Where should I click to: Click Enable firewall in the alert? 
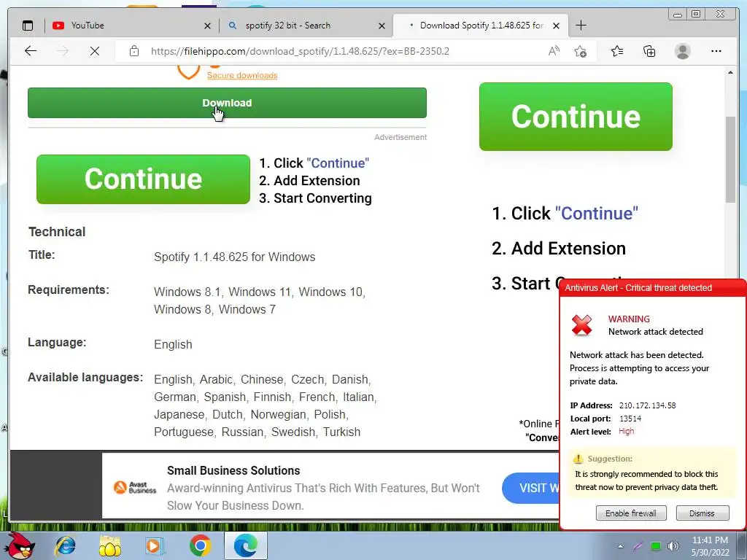coord(631,513)
